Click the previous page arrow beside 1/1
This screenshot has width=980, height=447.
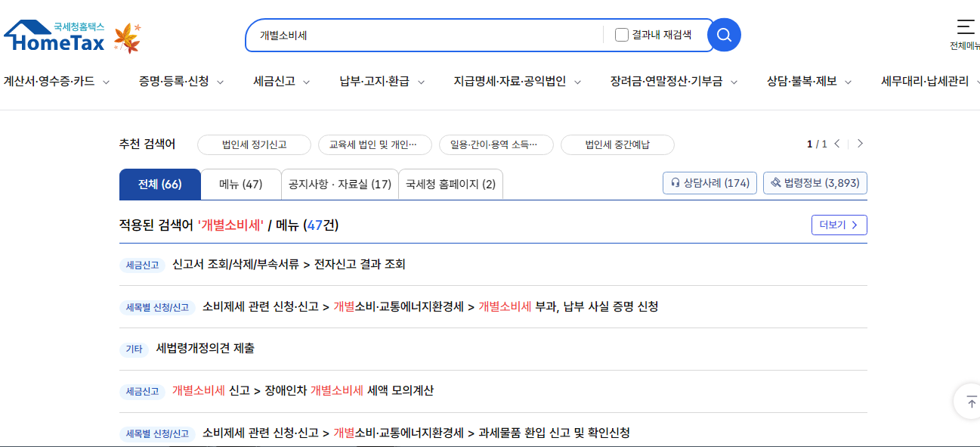coord(839,143)
